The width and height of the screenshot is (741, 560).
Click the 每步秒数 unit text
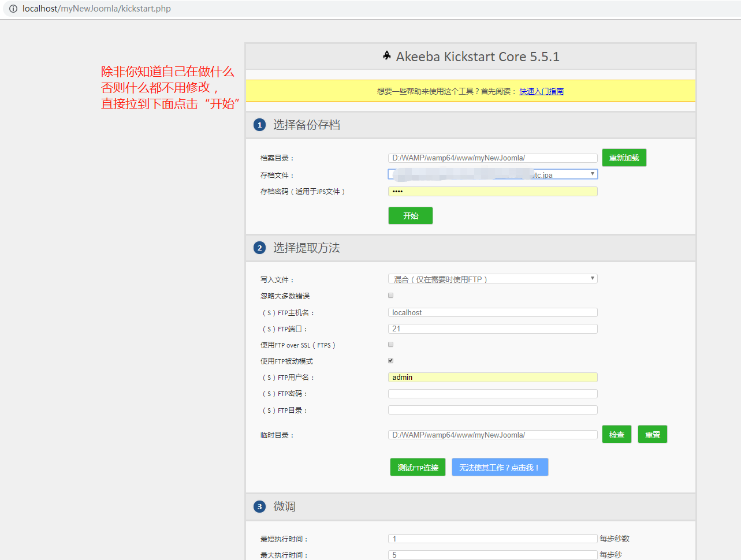pos(615,539)
